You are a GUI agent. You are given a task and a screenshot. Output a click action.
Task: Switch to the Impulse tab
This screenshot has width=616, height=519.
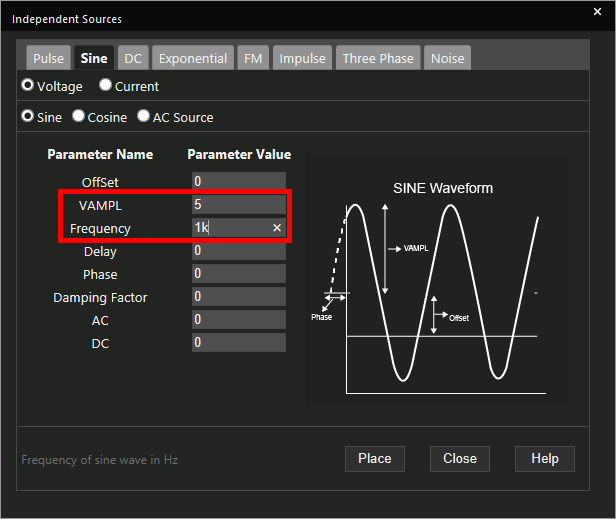pyautogui.click(x=302, y=58)
